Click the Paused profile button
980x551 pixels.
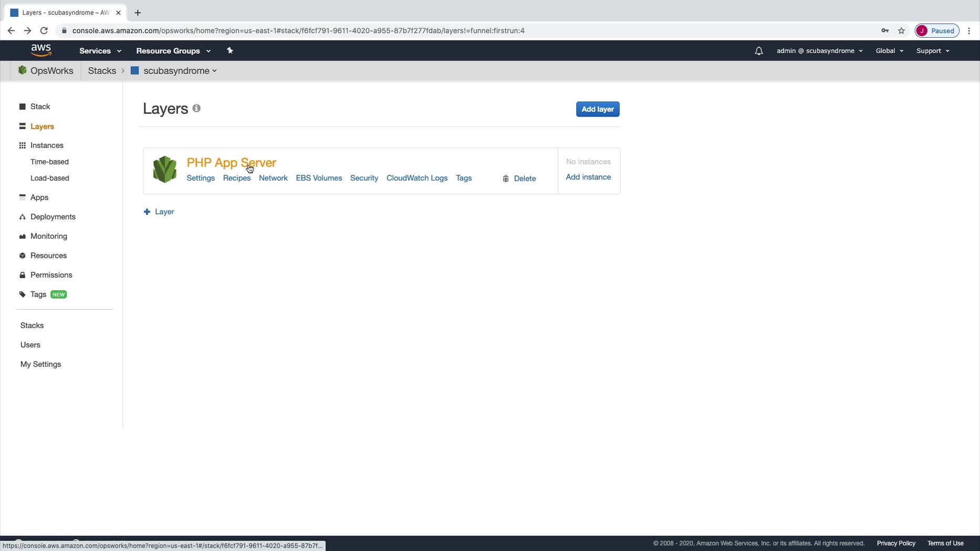[937, 30]
